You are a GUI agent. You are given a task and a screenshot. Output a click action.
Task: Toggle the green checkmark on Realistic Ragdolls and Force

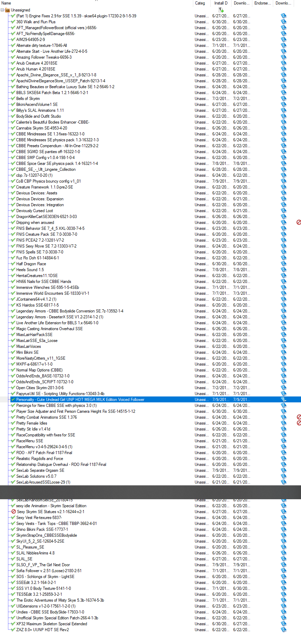point(13,459)
